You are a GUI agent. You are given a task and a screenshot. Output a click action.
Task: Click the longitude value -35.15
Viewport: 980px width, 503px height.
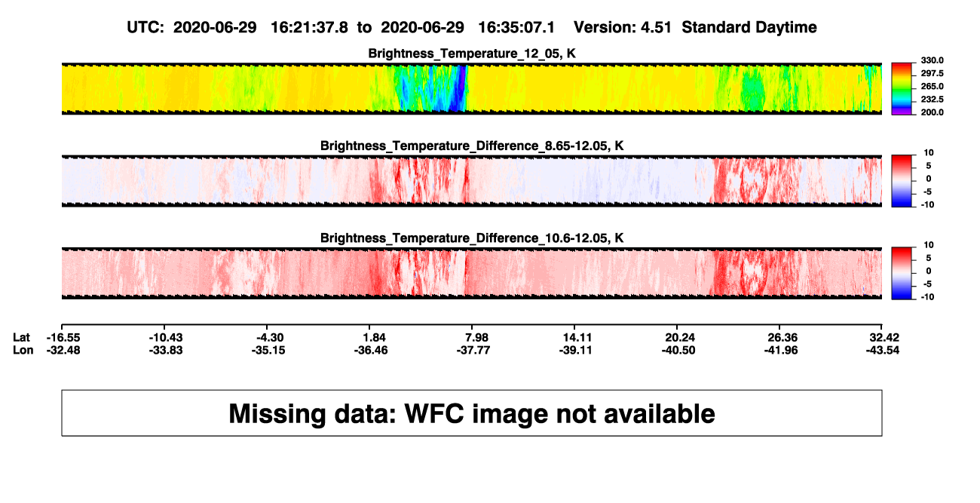coord(269,350)
